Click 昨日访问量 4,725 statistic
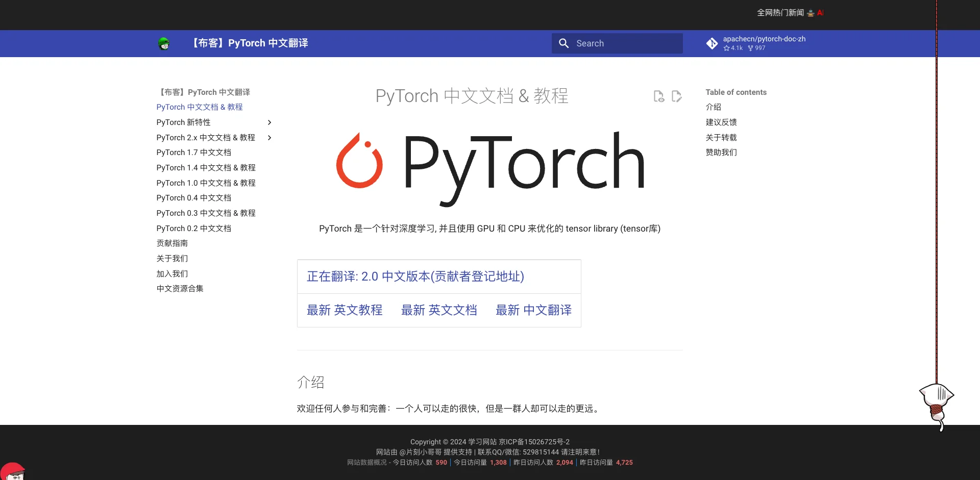 click(606, 463)
